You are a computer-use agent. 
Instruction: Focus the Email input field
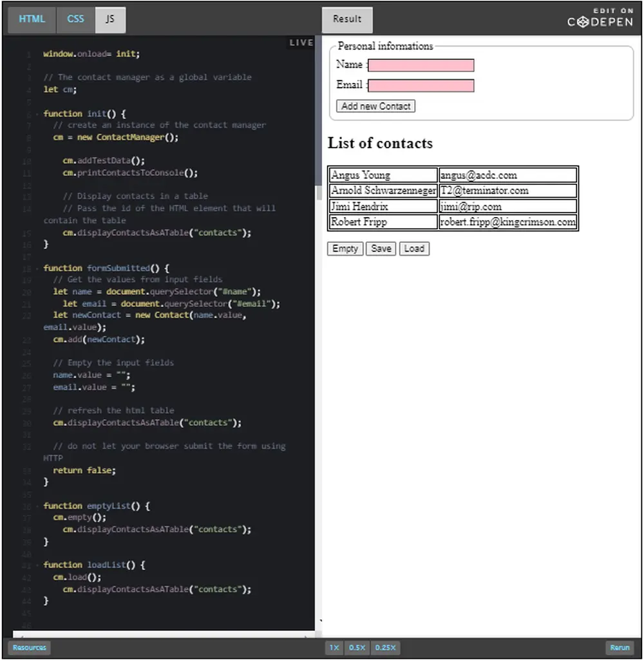[421, 86]
